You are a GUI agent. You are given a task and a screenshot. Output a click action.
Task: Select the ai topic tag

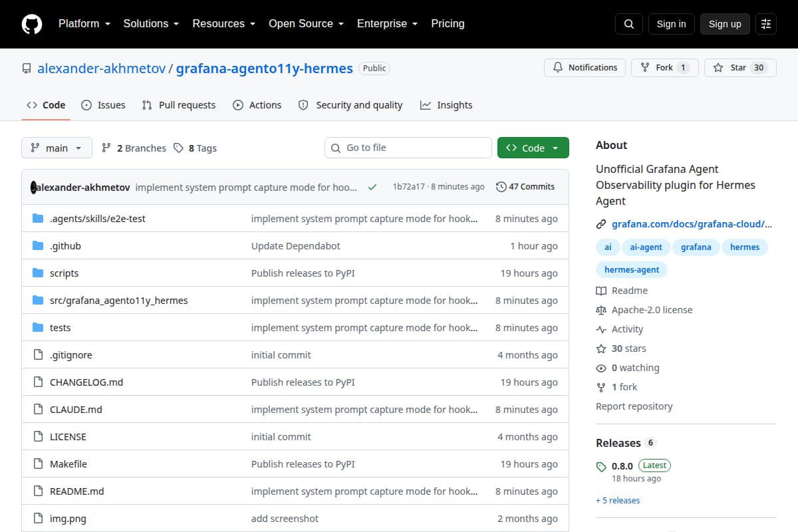click(608, 247)
